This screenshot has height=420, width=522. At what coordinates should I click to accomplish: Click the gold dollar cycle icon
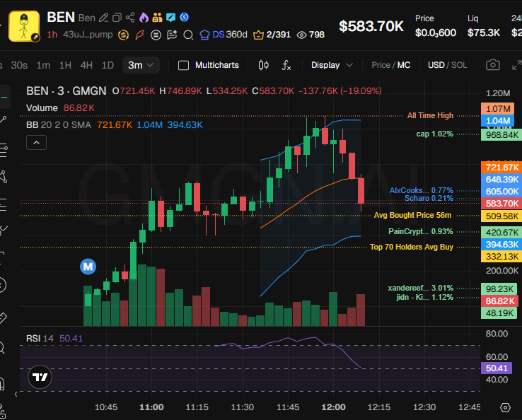coord(124,35)
